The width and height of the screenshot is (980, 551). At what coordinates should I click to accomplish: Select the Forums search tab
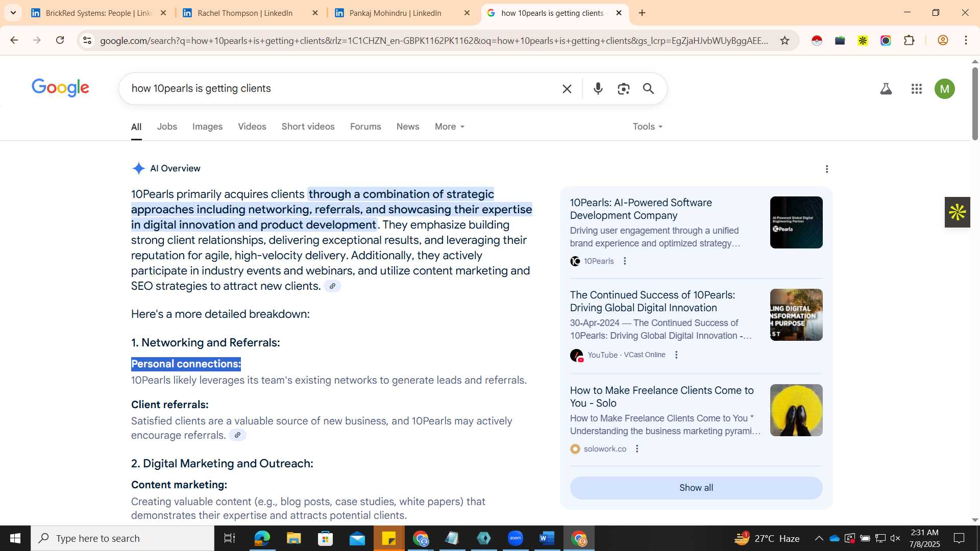[x=365, y=127]
